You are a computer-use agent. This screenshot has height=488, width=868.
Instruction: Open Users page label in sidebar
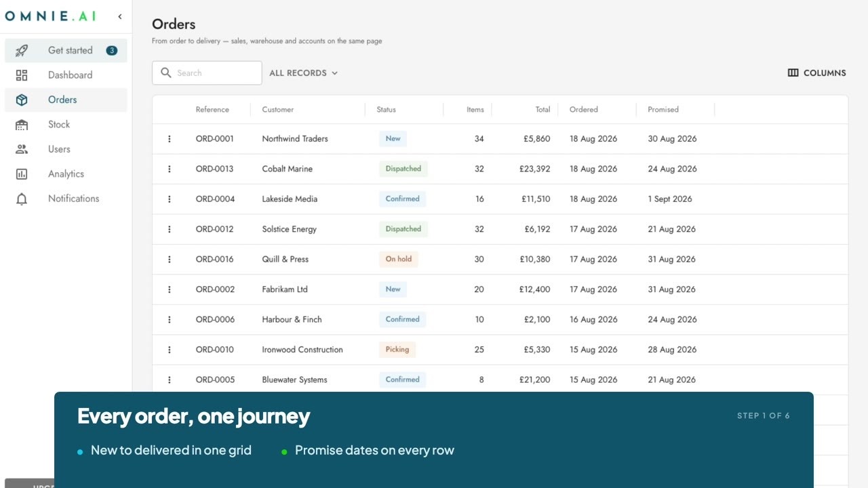click(59, 149)
